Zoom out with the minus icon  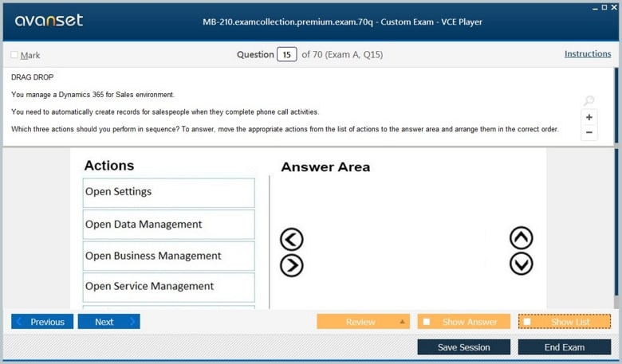pyautogui.click(x=589, y=133)
